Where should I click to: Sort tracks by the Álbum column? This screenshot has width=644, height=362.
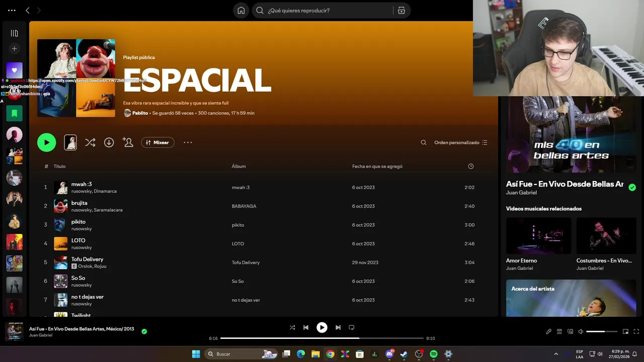pyautogui.click(x=238, y=166)
